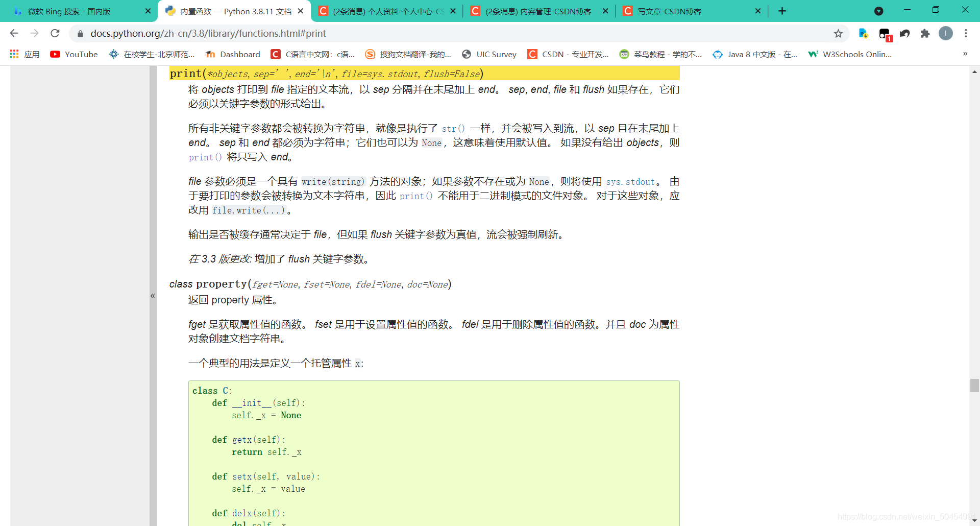Click the class property signature heading

tap(310, 284)
